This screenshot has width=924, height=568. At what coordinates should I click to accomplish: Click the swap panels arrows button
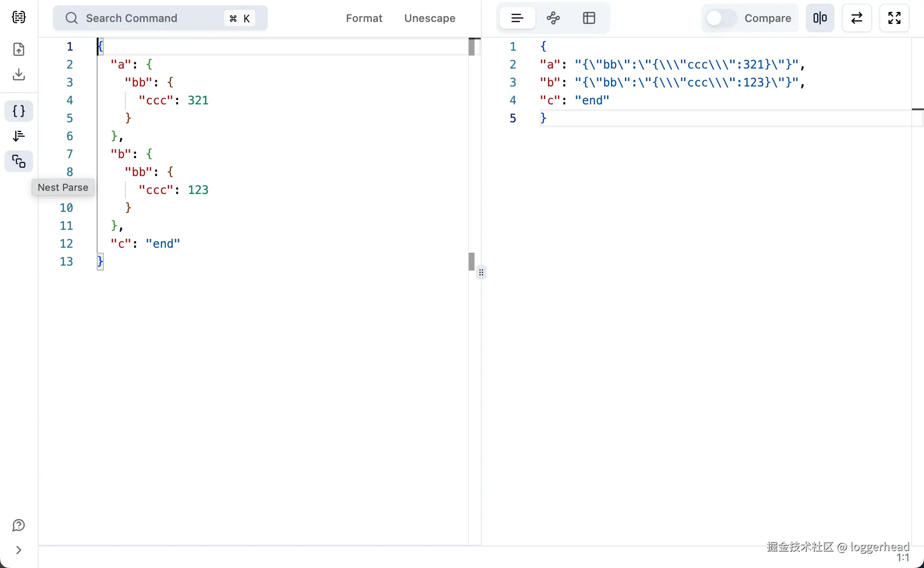tap(856, 18)
